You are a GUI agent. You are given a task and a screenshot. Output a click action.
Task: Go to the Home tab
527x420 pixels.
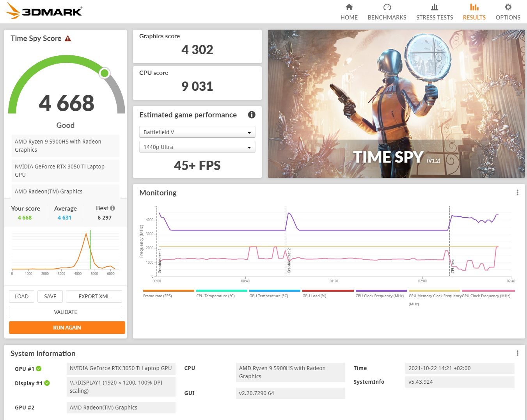point(349,12)
